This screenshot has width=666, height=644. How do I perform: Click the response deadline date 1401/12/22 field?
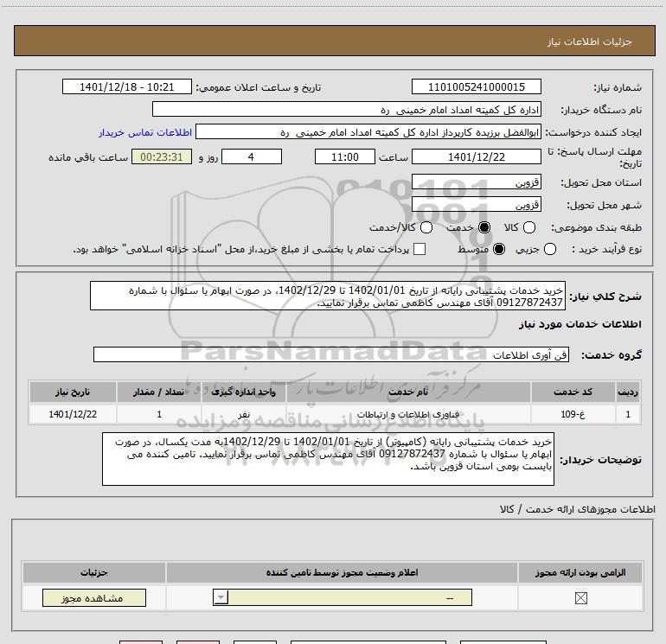[x=476, y=156]
